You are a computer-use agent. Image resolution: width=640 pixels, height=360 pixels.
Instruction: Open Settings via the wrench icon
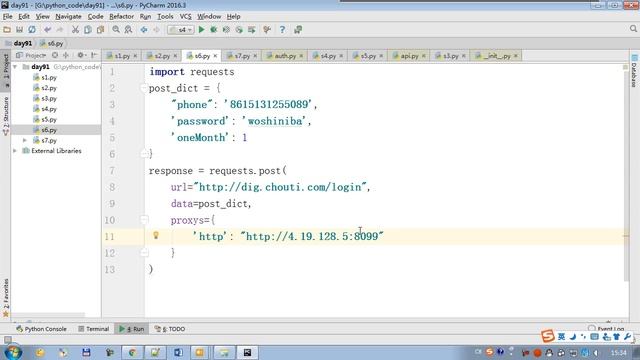pos(267,29)
